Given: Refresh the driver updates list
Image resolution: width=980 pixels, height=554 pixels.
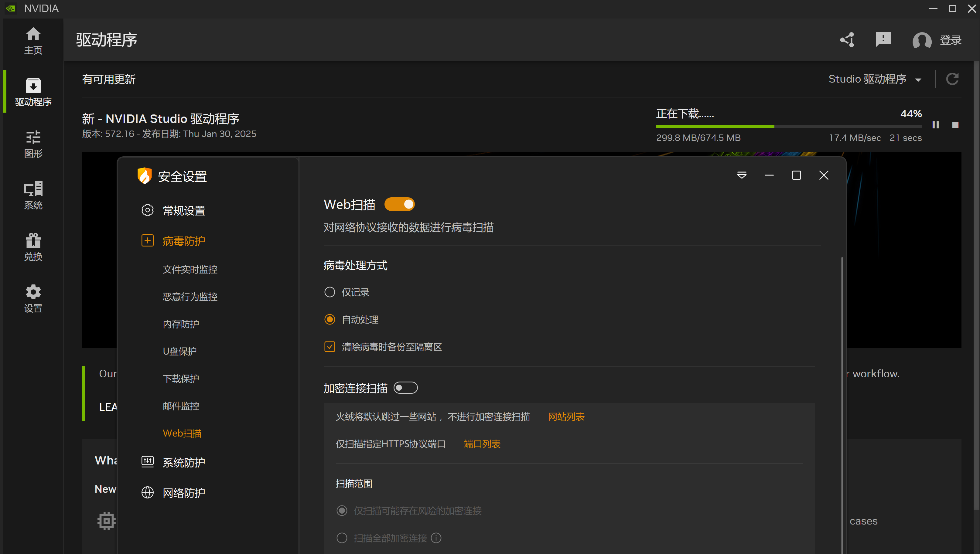Looking at the screenshot, I should (952, 79).
